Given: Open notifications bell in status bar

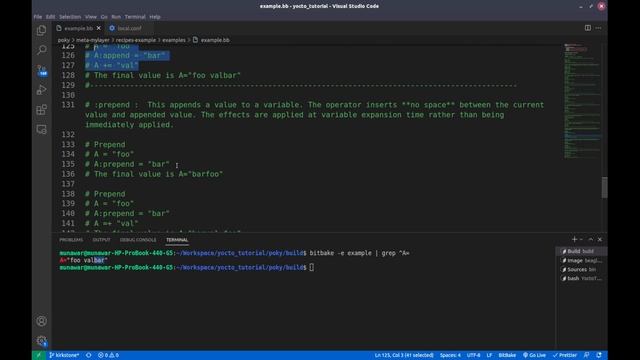Looking at the screenshot, I should 599,355.
